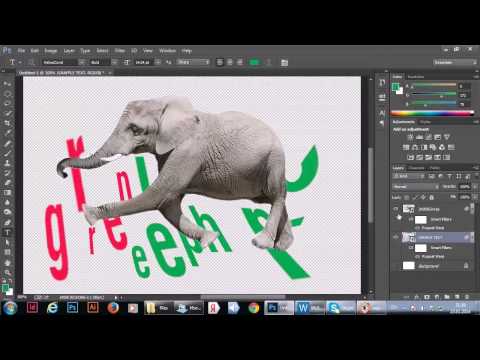Click the green text color swatch in options bar

pos(254,62)
